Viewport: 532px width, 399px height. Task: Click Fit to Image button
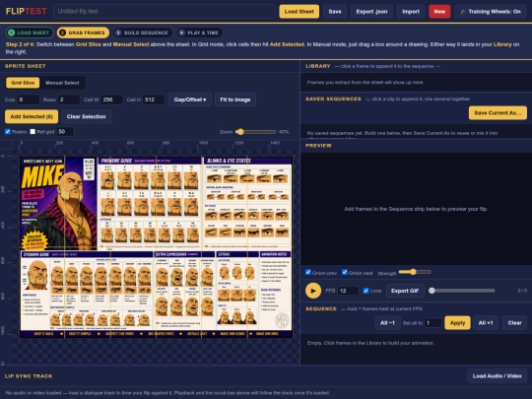pos(235,100)
